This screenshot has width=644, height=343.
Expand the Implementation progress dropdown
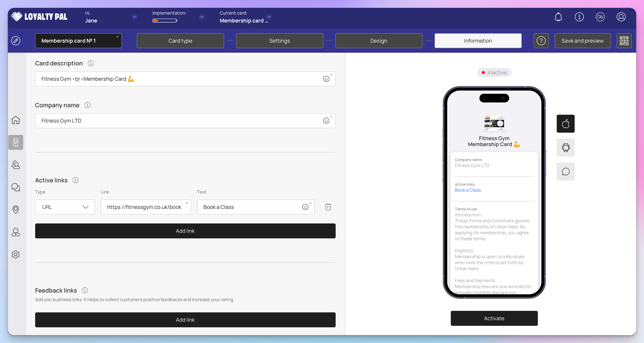[x=202, y=17]
